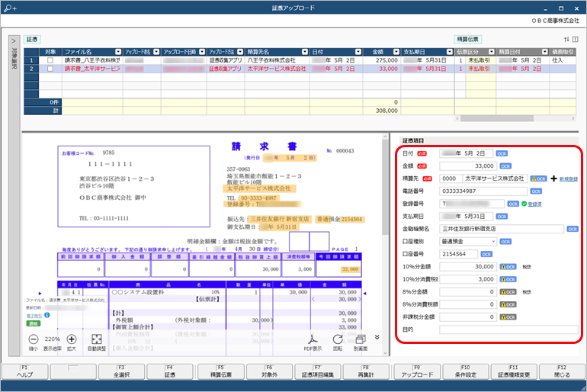
Task: Click F8 再集計 function button
Action: click(x=366, y=371)
